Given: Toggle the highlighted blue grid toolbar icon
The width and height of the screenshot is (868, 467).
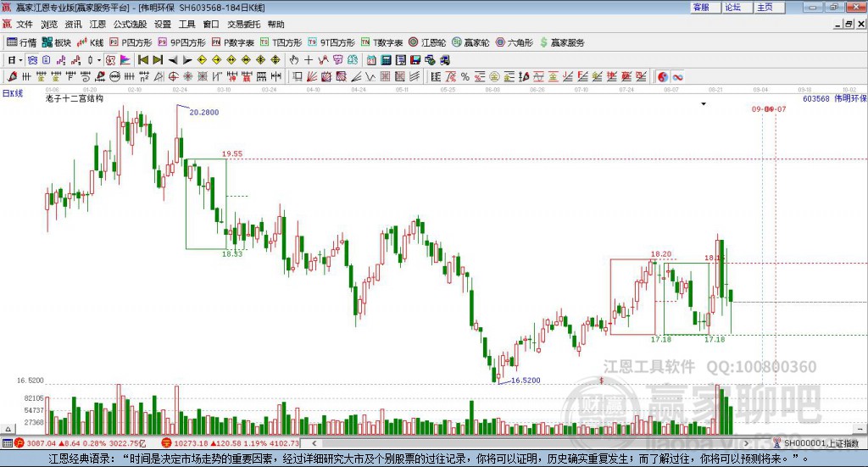Looking at the screenshot, I should tap(32, 60).
